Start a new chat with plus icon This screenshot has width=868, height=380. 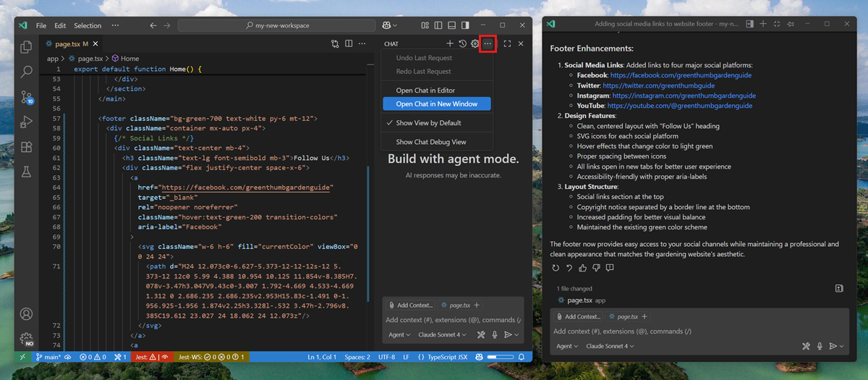click(450, 43)
